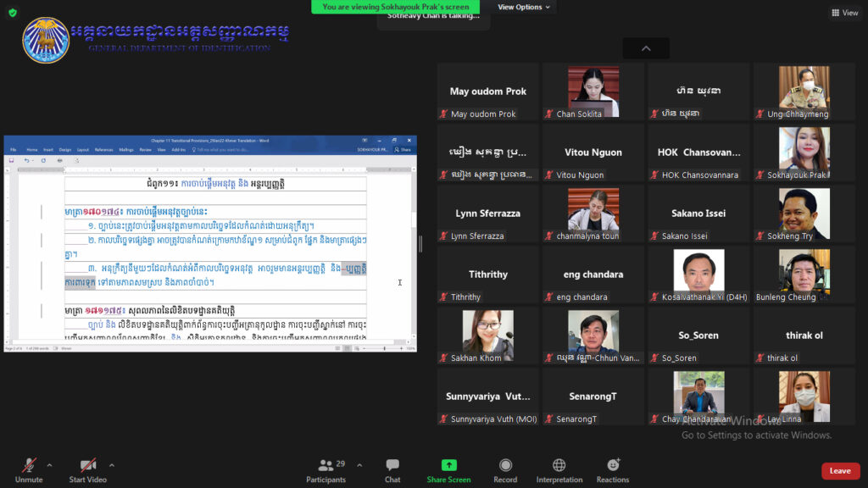The image size is (868, 488).
Task: Open the Participants panel icon
Action: click(x=326, y=465)
